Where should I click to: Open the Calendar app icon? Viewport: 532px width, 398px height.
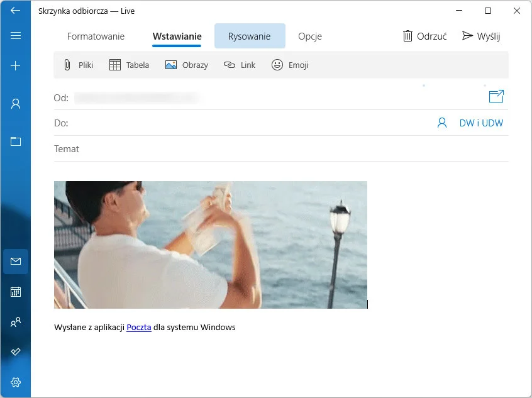tap(16, 292)
